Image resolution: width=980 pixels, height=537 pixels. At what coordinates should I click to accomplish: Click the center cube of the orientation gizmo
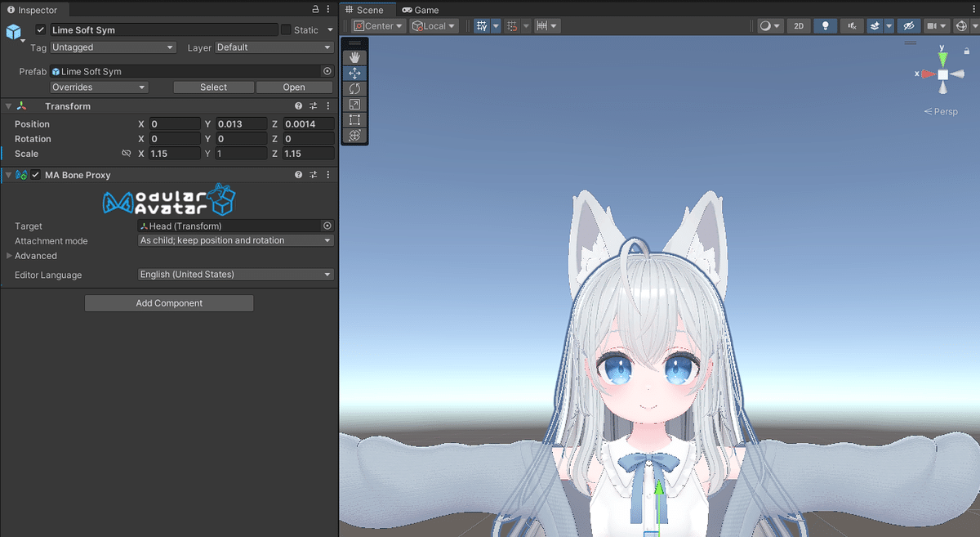point(943,74)
